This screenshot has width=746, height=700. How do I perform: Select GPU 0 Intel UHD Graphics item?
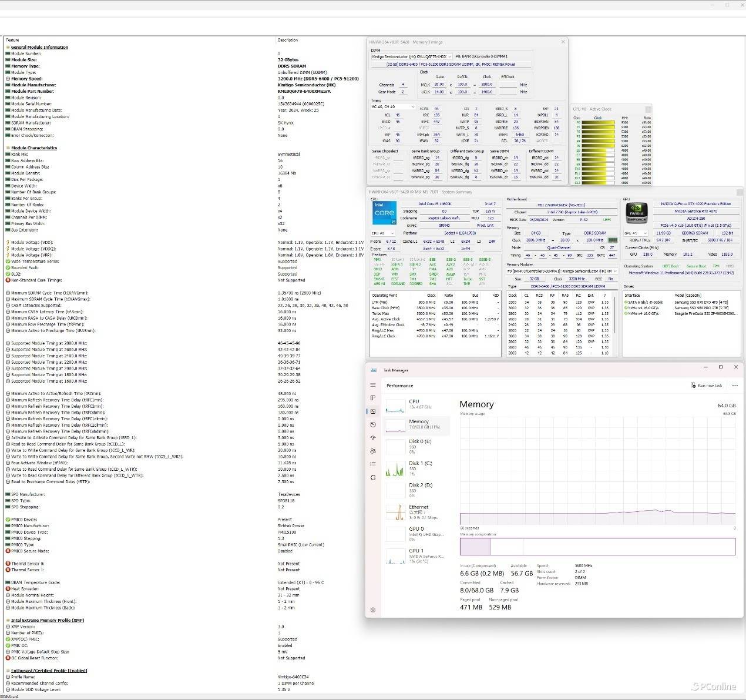click(x=416, y=533)
